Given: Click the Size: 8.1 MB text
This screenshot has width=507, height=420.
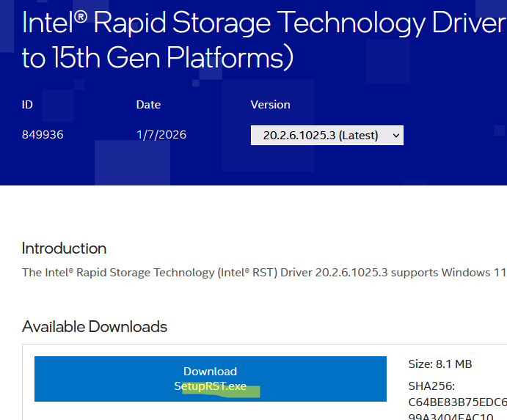Looking at the screenshot, I should 440,364.
